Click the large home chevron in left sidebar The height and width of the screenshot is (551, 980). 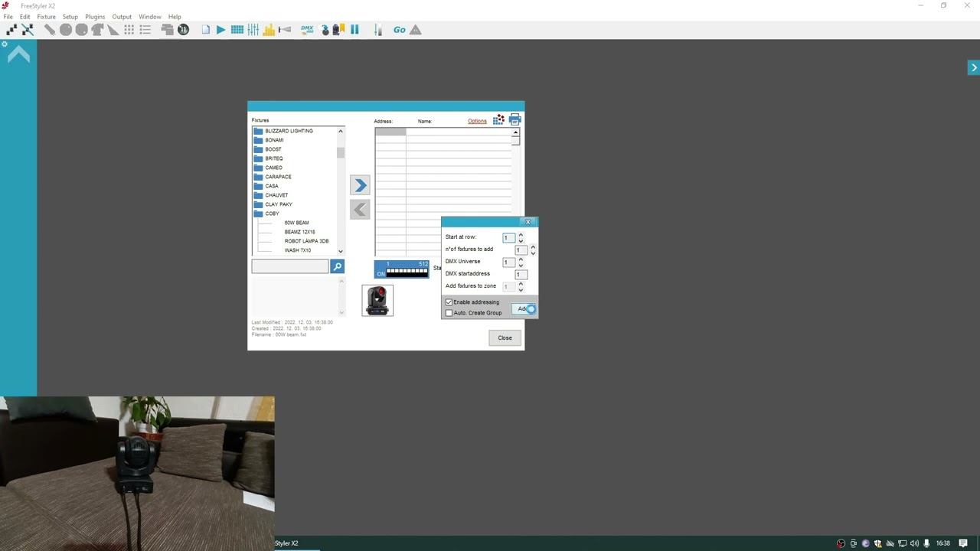18,54
